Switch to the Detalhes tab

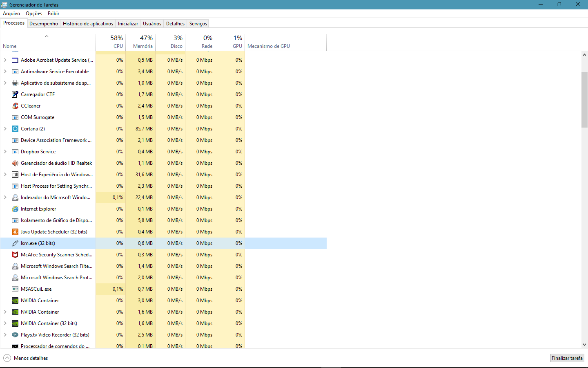tap(175, 24)
